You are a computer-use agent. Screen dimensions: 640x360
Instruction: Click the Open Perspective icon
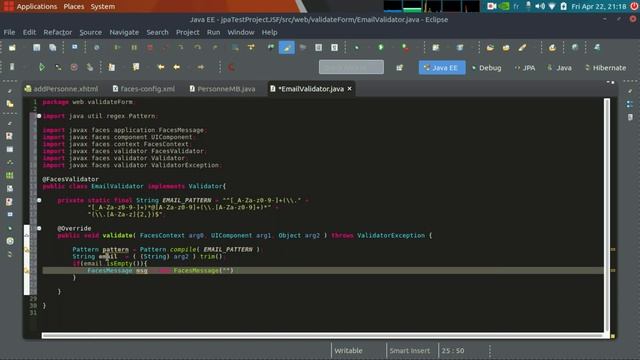point(399,68)
